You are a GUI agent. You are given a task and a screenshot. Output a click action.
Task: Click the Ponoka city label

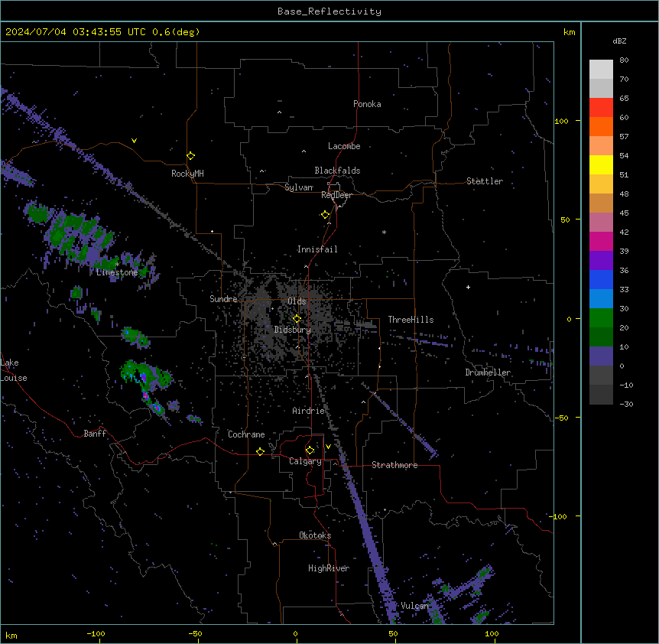pyautogui.click(x=367, y=104)
